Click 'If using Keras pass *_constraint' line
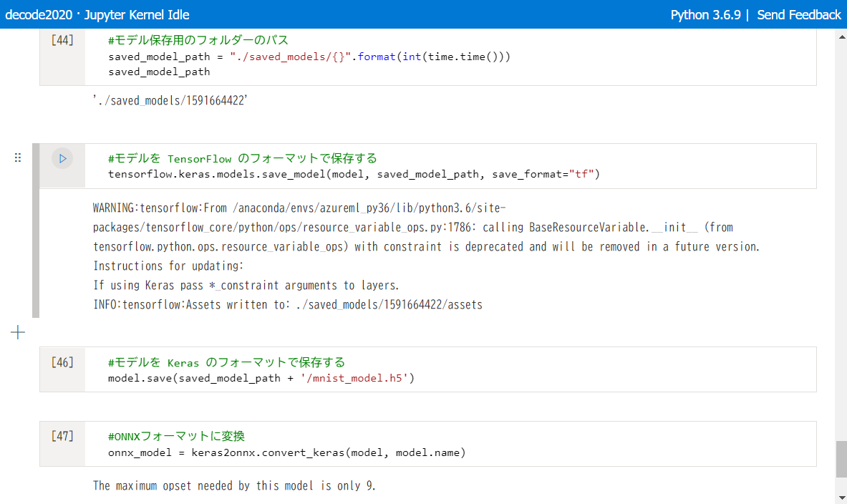The width and height of the screenshot is (847, 504). 246,285
